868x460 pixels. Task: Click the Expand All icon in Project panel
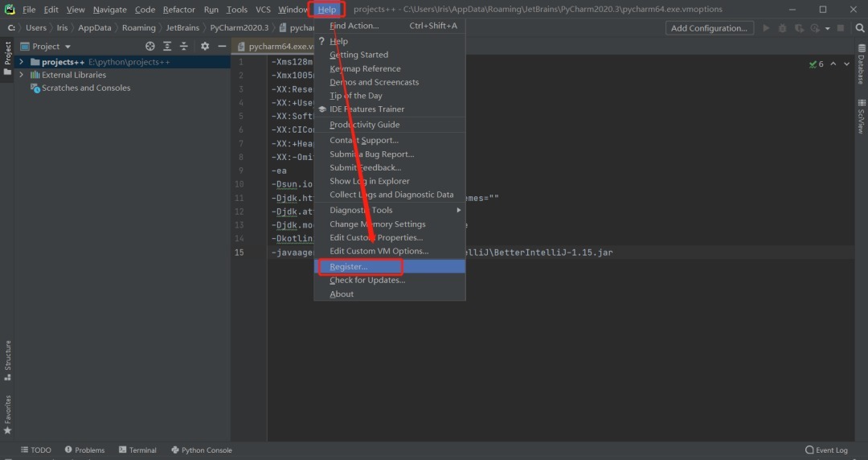[x=167, y=47]
